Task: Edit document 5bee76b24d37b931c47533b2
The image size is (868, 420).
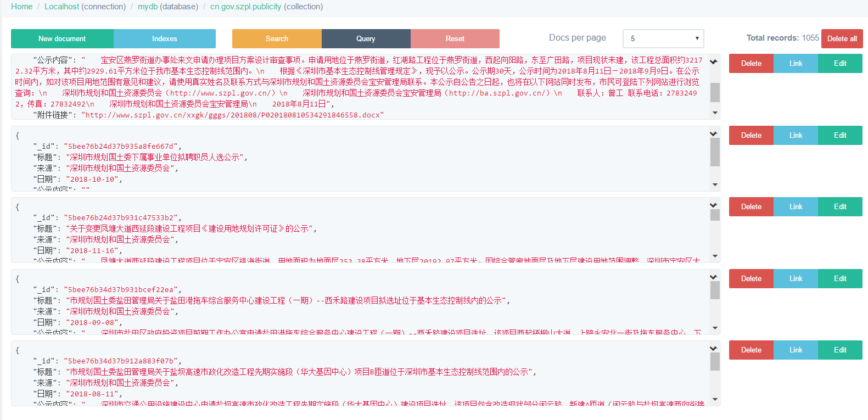Action: pos(840,206)
